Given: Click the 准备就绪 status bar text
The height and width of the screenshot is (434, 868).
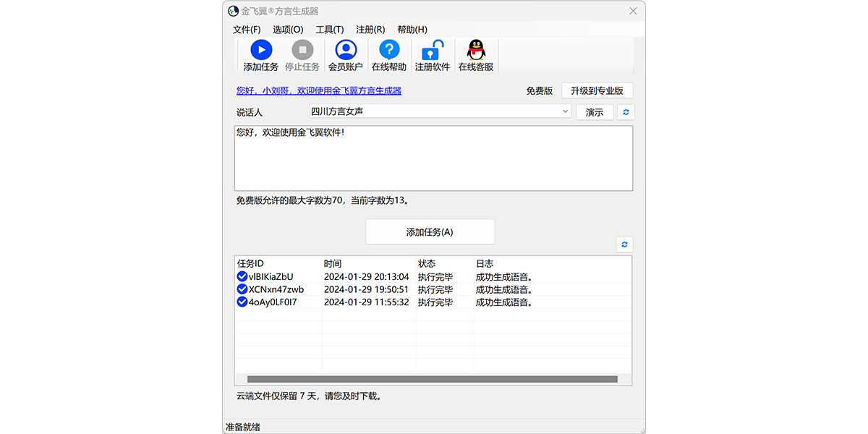Looking at the screenshot, I should tap(243, 427).
